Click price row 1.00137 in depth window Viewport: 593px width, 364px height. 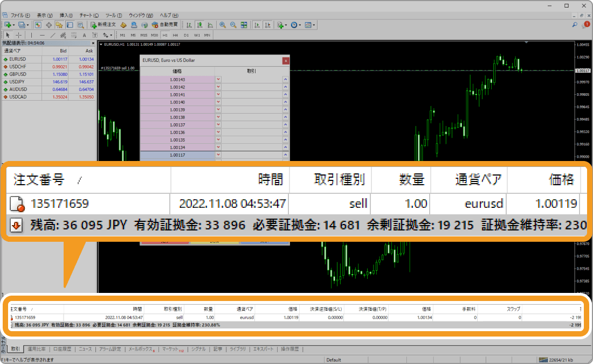coord(177,124)
